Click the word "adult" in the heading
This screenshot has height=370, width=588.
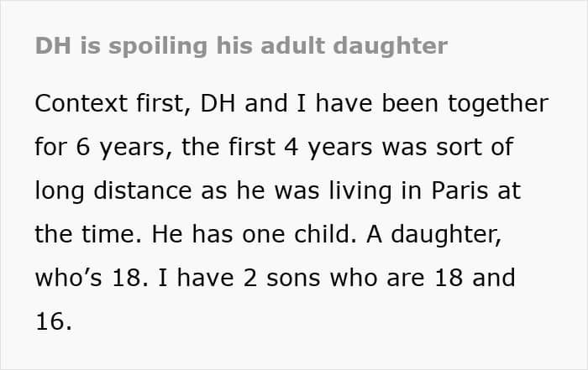[x=305, y=45]
